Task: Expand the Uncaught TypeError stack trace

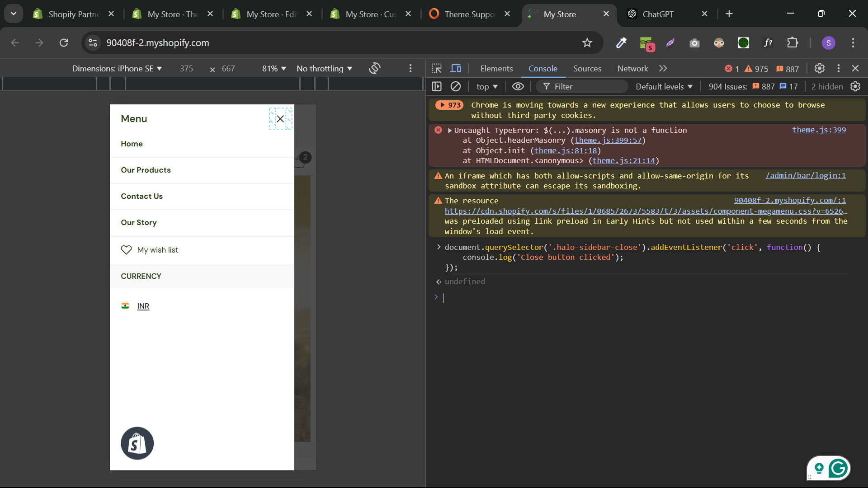Action: (450, 131)
